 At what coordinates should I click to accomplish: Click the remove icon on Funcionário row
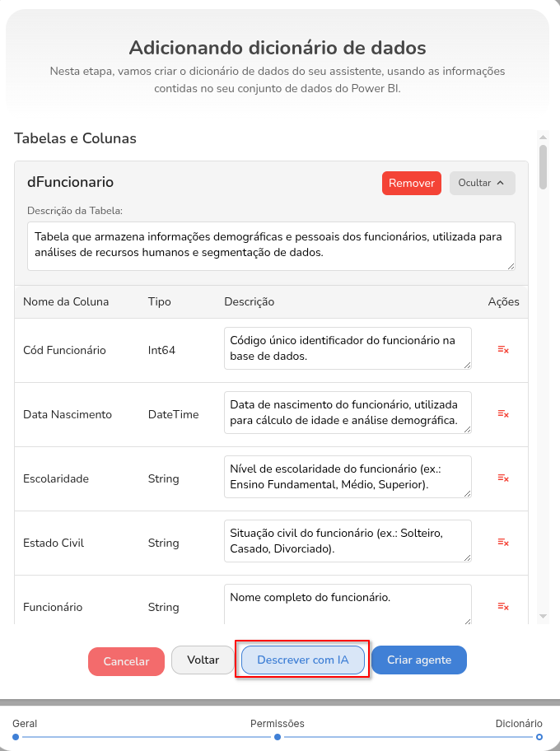click(x=502, y=606)
